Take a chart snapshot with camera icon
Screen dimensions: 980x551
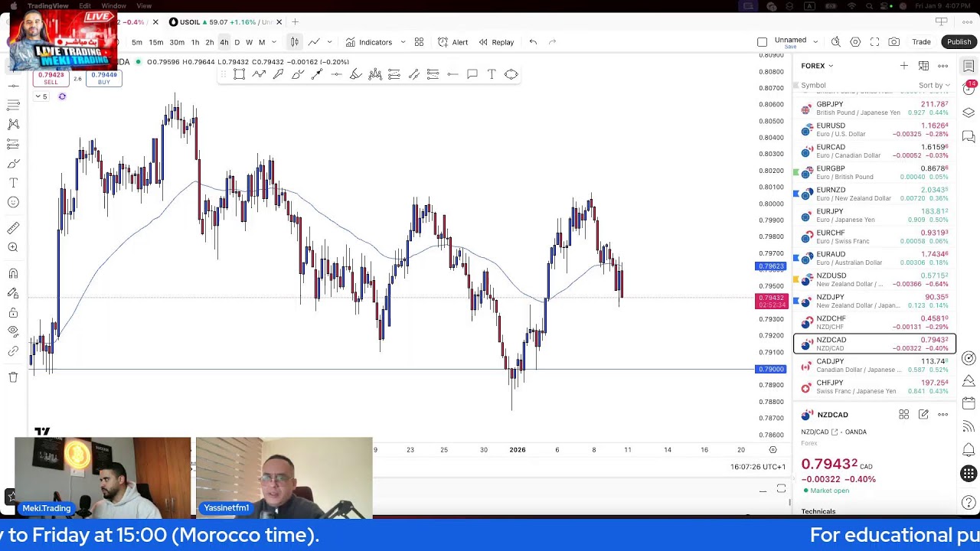894,42
